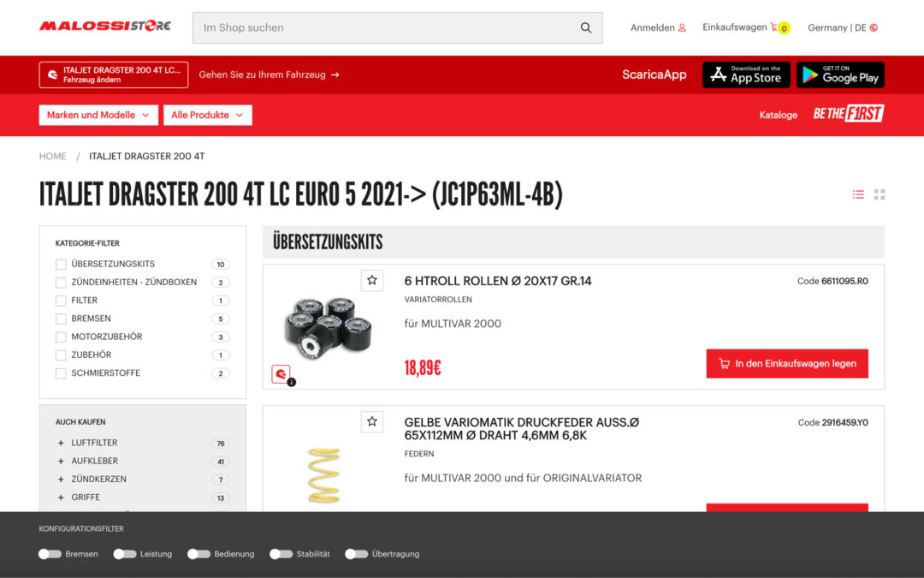Toggle the Bremsen configuration switch

click(x=50, y=554)
